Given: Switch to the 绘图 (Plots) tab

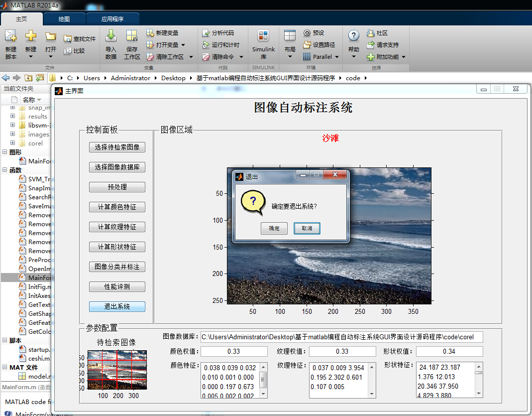Looking at the screenshot, I should (64, 19).
